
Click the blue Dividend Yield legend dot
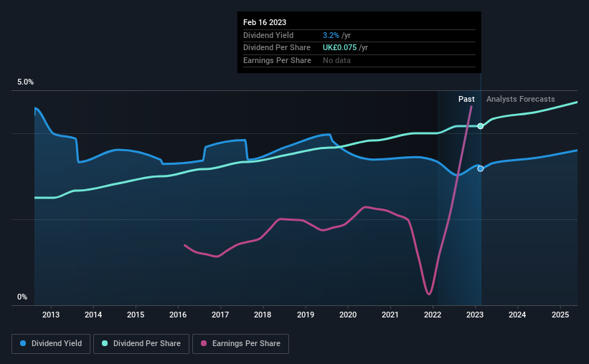23,343
